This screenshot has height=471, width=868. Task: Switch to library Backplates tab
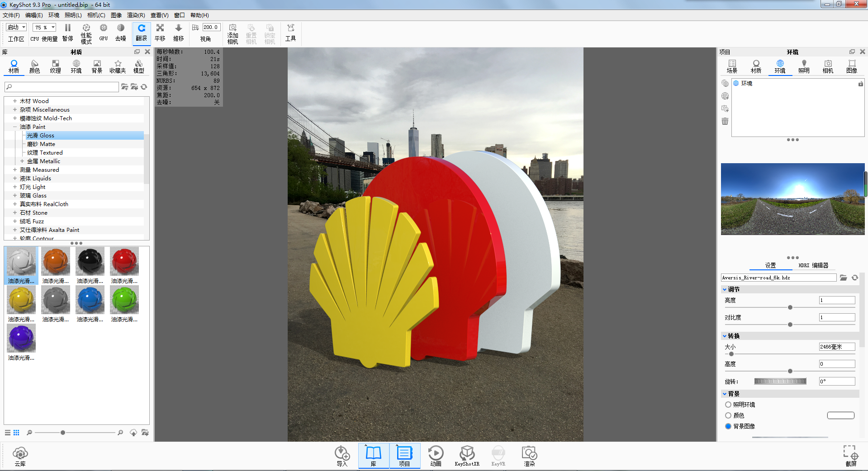(97, 66)
